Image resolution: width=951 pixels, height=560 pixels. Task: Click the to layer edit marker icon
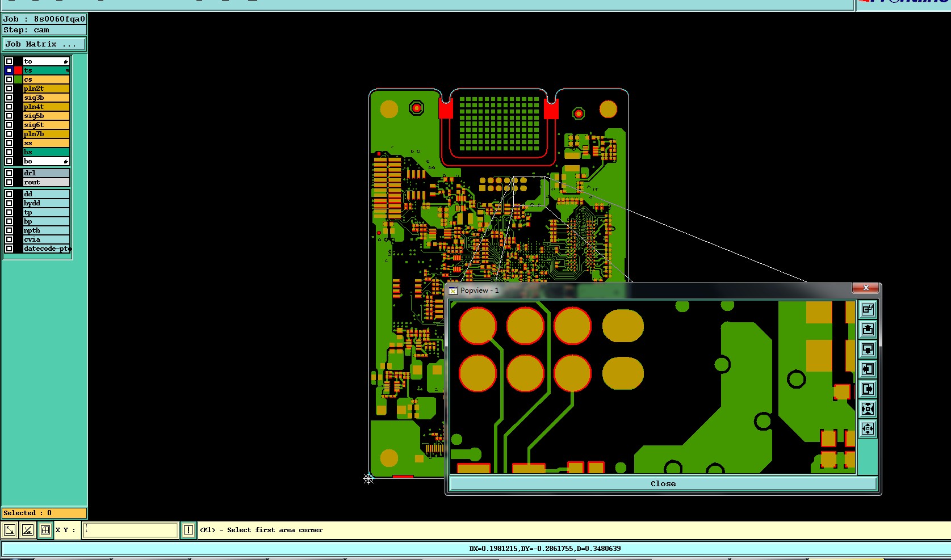[66, 61]
